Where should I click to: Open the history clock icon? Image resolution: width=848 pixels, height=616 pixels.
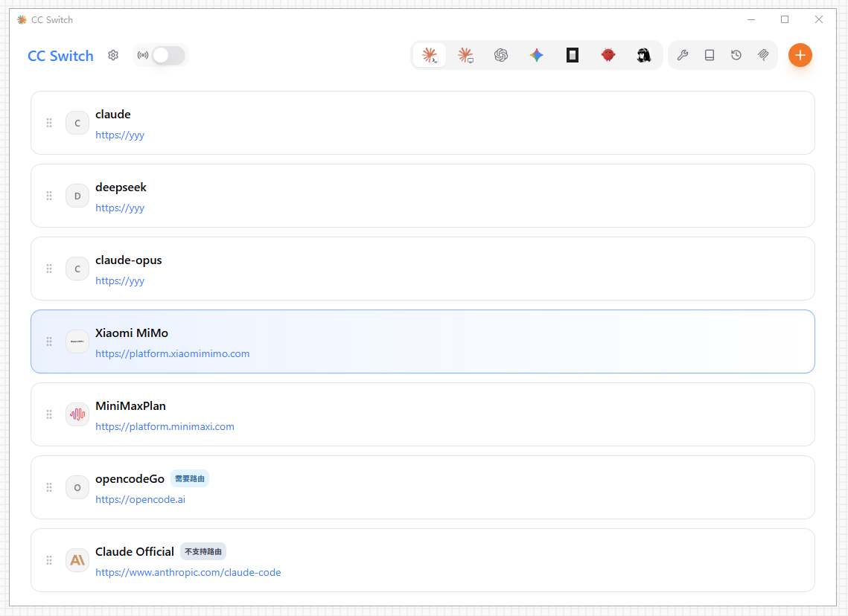736,55
